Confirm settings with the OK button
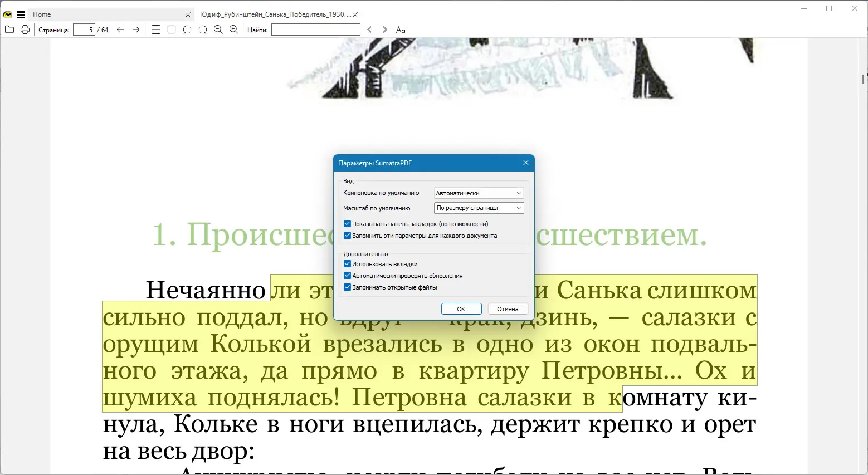Screen dimensions: 868x475 click(461, 308)
